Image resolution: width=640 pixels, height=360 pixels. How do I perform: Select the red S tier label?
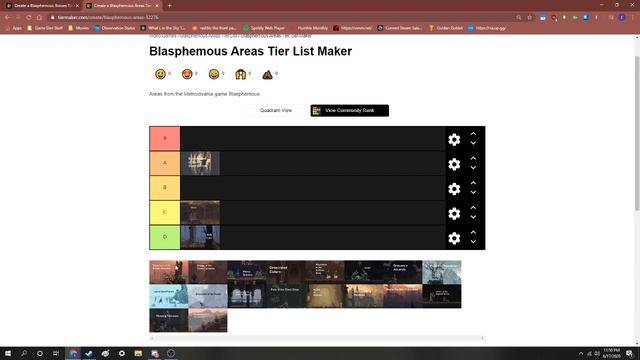coord(165,139)
